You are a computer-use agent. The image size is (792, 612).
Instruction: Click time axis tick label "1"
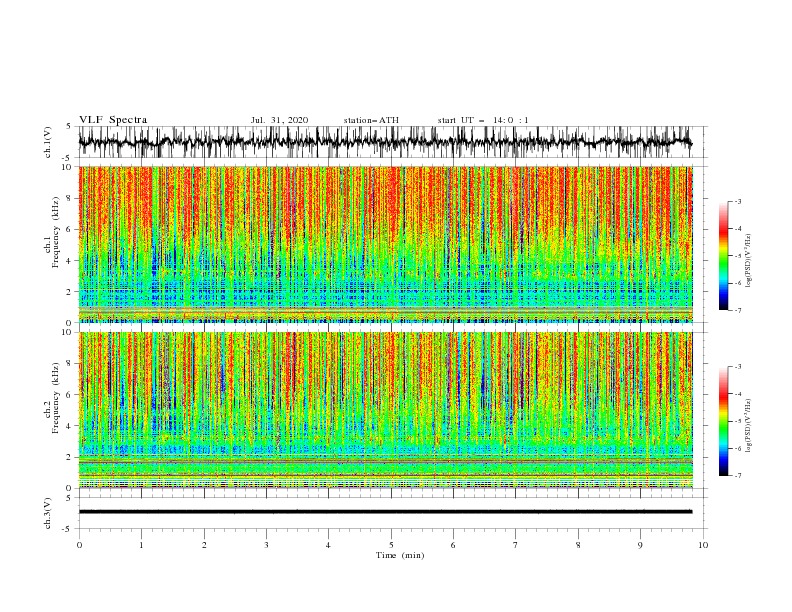pos(141,545)
